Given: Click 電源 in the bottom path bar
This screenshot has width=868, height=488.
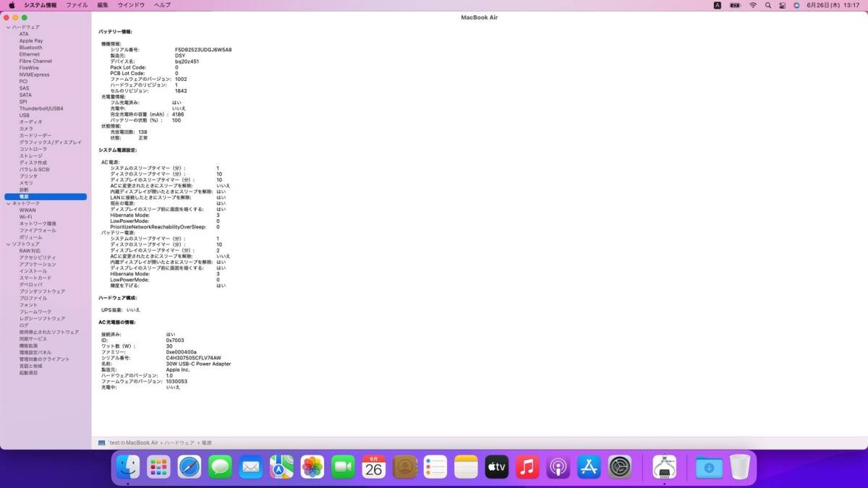Looking at the screenshot, I should click(x=207, y=442).
